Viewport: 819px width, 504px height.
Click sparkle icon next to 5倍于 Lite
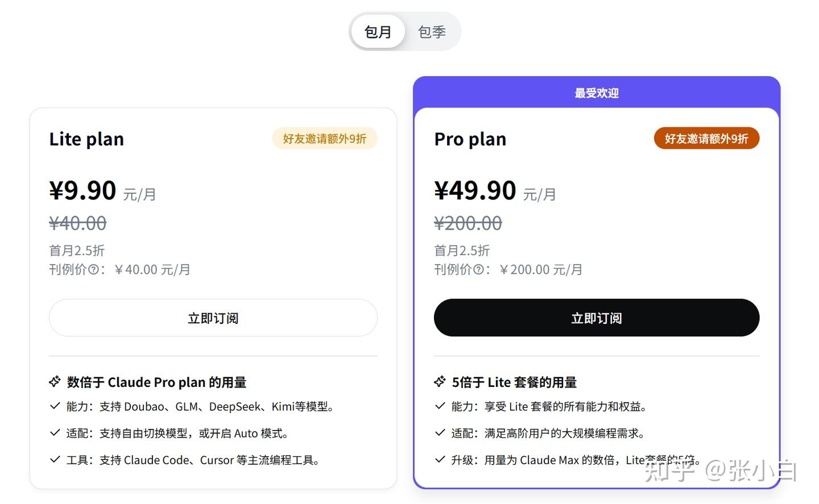point(440,382)
